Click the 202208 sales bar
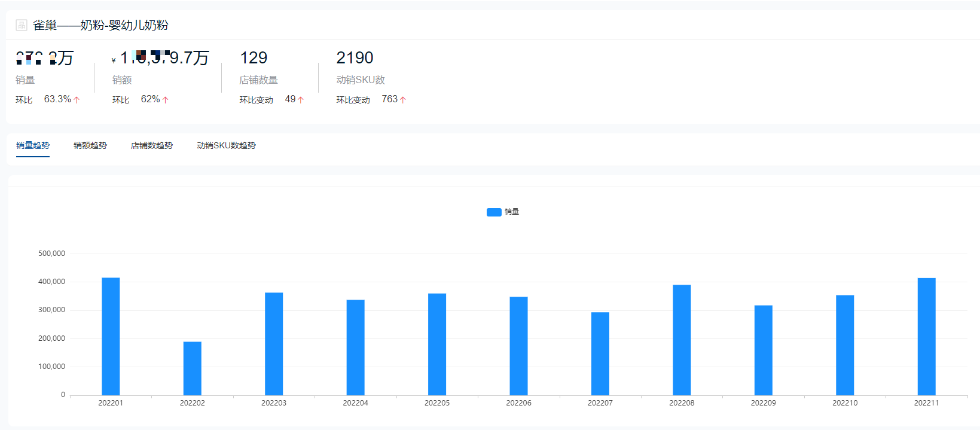980x430 pixels. click(682, 340)
